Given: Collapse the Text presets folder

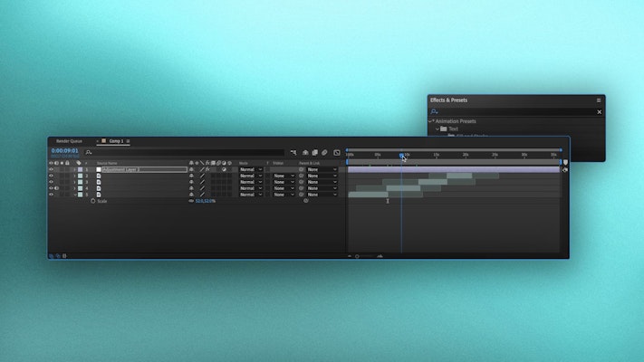Looking at the screenshot, I should click(x=437, y=129).
